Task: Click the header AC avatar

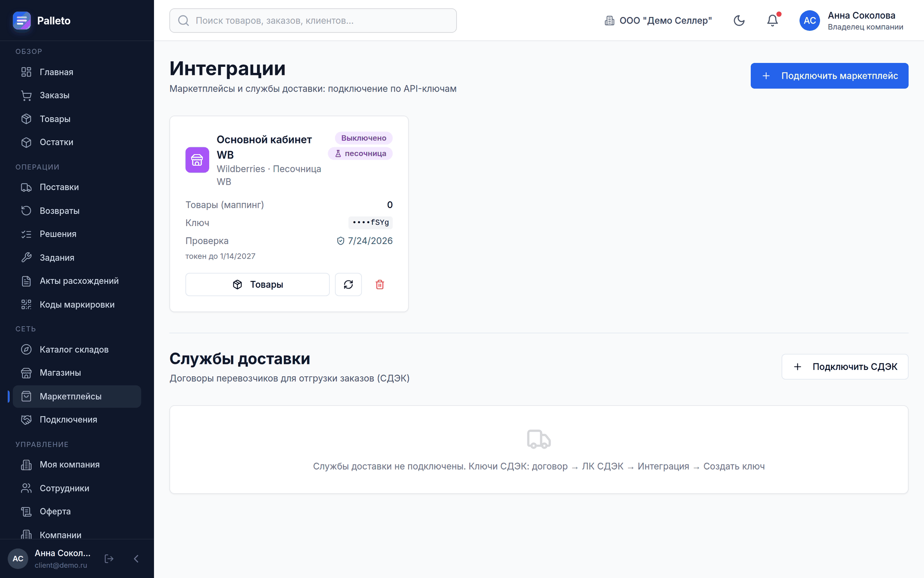Action: (x=810, y=21)
